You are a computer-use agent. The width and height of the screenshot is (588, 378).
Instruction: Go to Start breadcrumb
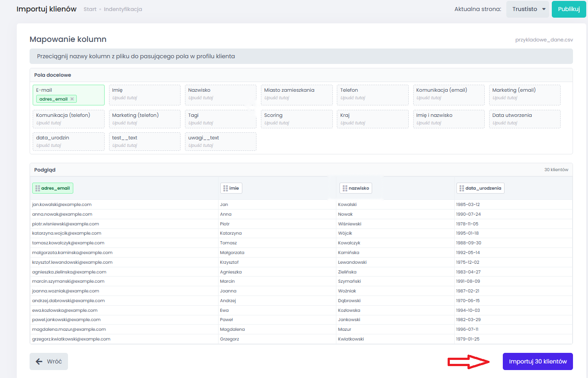(90, 9)
